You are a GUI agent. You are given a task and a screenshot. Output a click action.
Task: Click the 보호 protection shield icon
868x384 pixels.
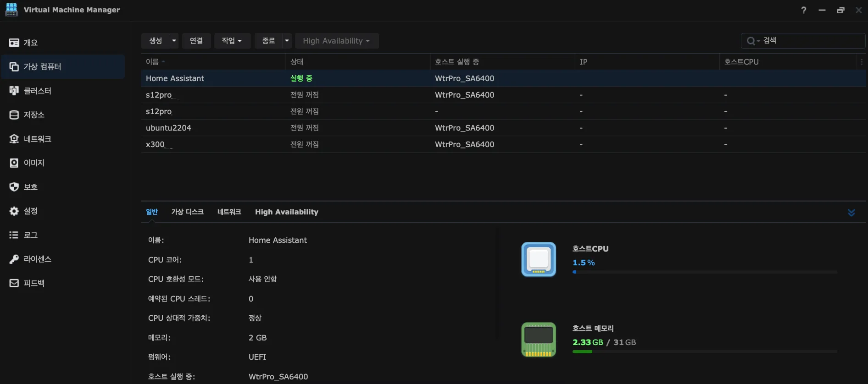(14, 187)
